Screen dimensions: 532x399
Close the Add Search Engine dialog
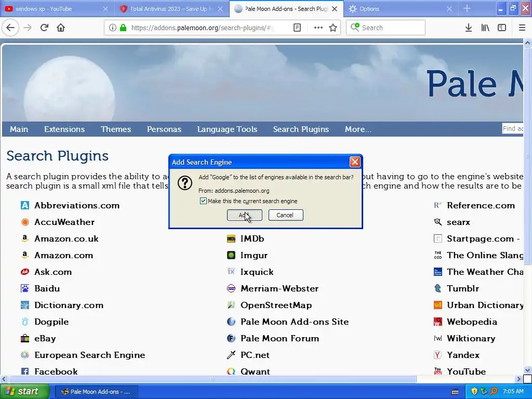click(355, 162)
